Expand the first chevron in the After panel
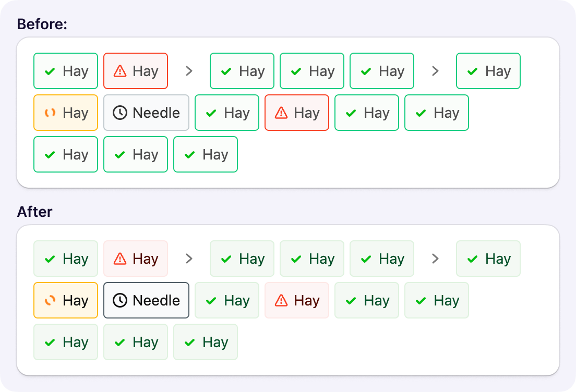576x392 pixels. tap(189, 259)
